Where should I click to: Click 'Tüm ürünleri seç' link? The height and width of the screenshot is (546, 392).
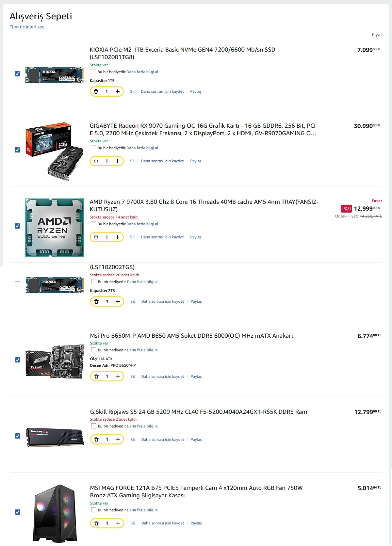click(x=27, y=27)
